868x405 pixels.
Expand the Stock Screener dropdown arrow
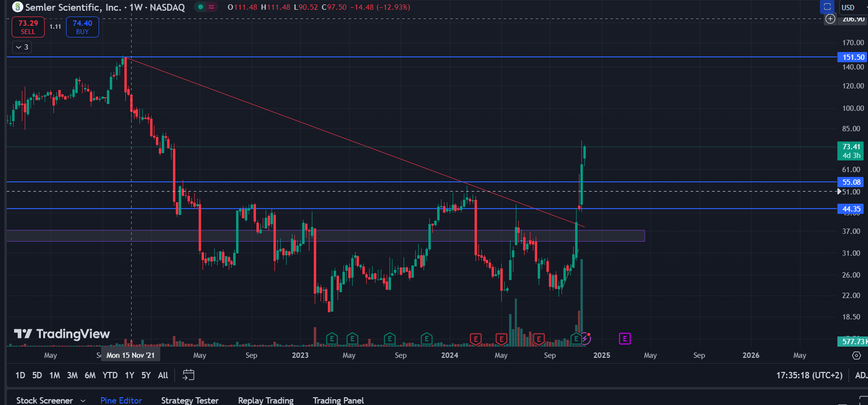point(83,401)
